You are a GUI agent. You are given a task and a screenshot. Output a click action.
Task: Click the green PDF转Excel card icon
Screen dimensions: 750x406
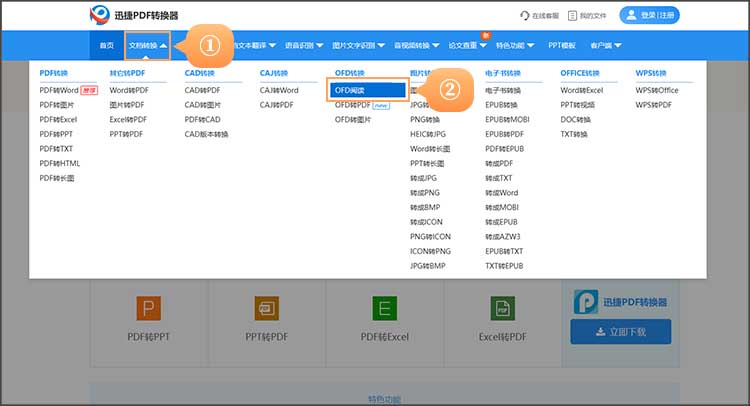[385, 308]
